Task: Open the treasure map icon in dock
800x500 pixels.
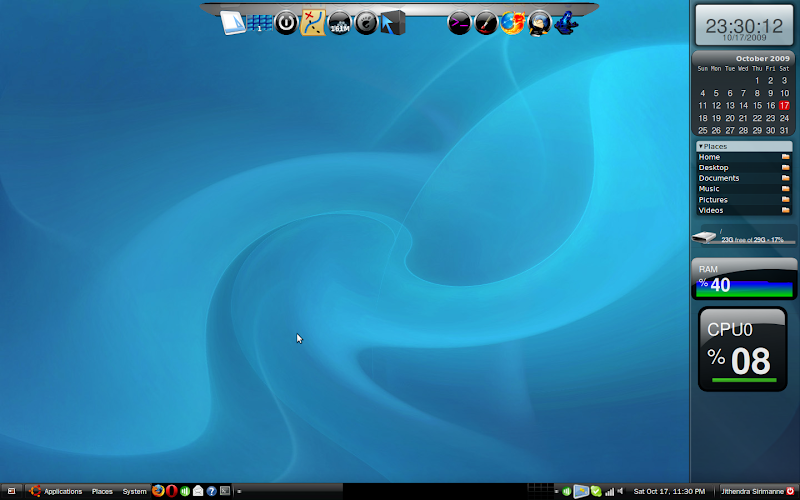Action: tap(313, 23)
